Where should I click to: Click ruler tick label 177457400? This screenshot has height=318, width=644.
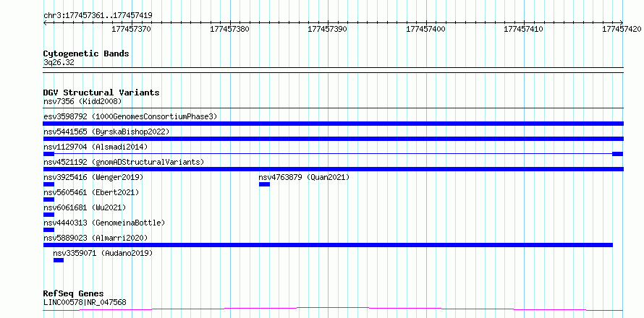tap(425, 29)
